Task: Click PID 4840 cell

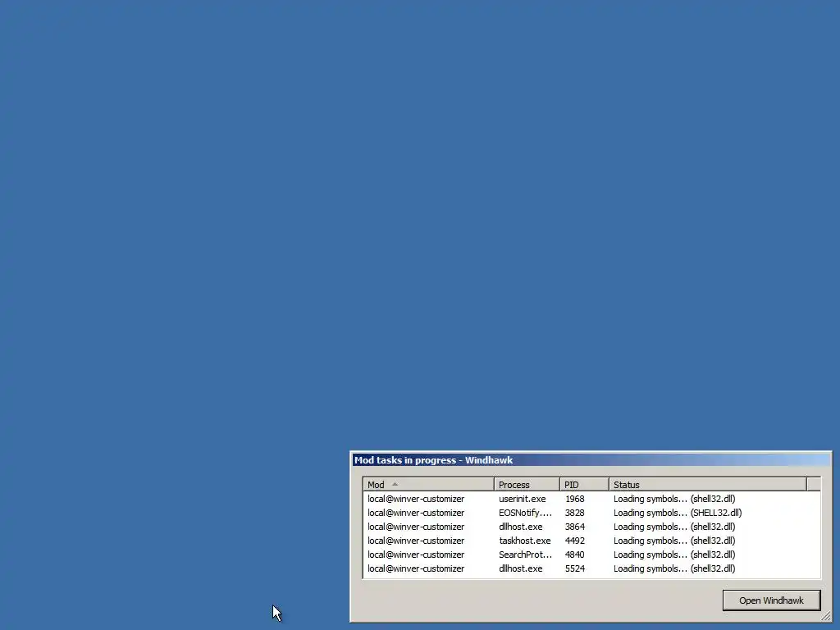Action: (574, 555)
